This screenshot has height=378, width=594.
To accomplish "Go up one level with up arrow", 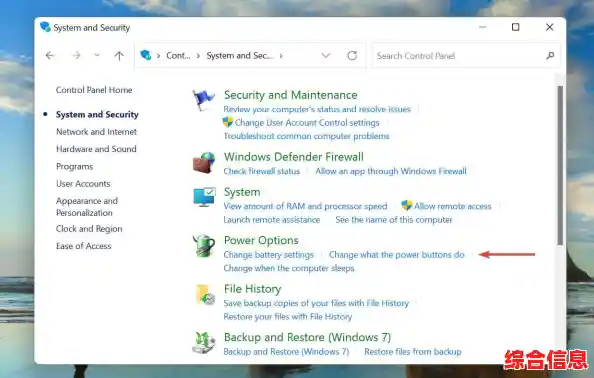I will (x=119, y=56).
